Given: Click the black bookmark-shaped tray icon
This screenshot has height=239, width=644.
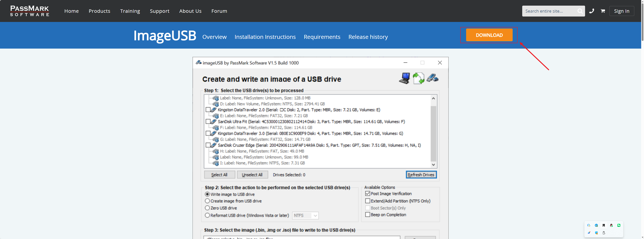Looking at the screenshot, I should 604,225.
